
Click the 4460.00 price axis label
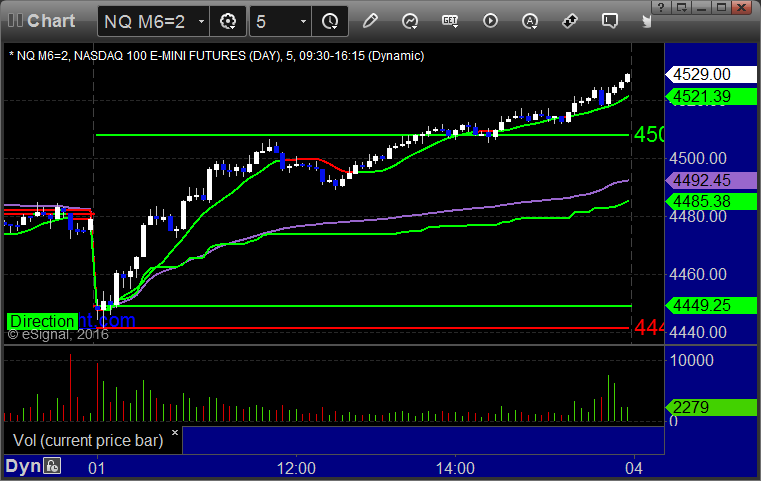tap(698, 274)
